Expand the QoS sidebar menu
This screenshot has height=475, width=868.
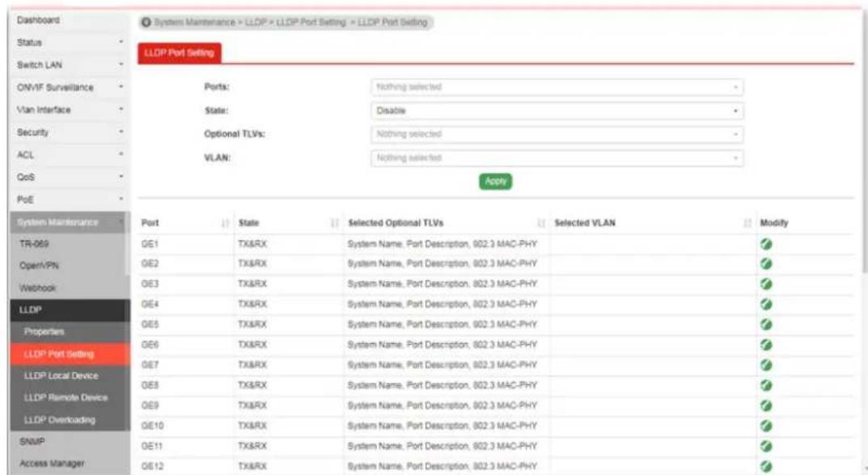(70, 177)
